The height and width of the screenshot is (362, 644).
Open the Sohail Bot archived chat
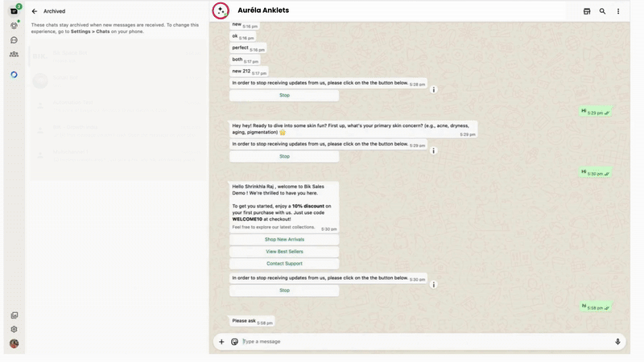[118, 81]
